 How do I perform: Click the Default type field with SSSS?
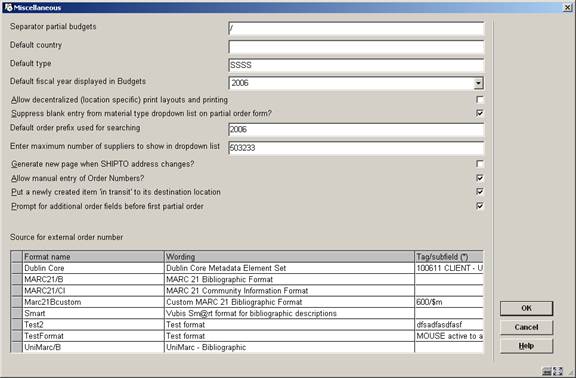tap(356, 65)
